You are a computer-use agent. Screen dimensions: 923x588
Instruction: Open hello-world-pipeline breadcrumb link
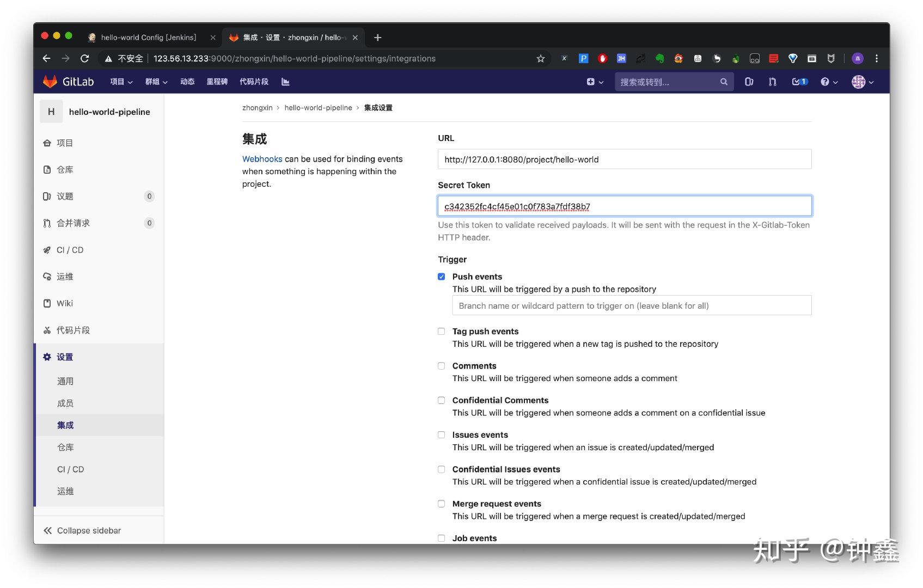click(x=318, y=108)
